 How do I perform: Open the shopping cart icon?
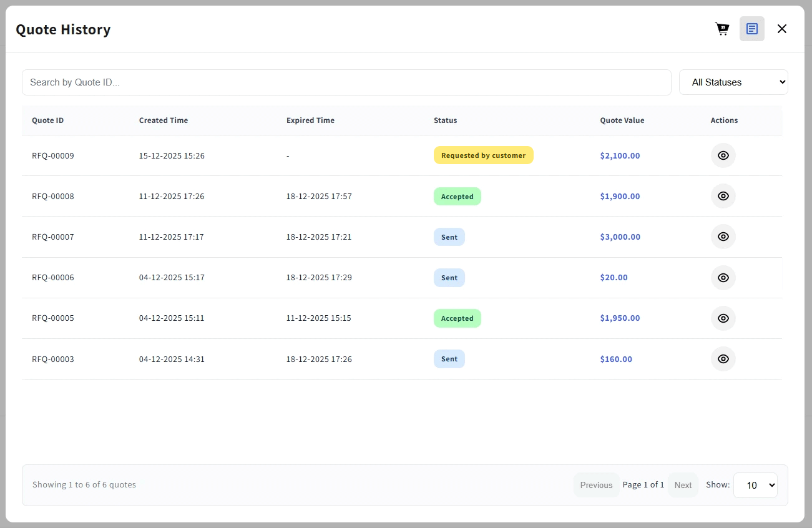(x=722, y=28)
